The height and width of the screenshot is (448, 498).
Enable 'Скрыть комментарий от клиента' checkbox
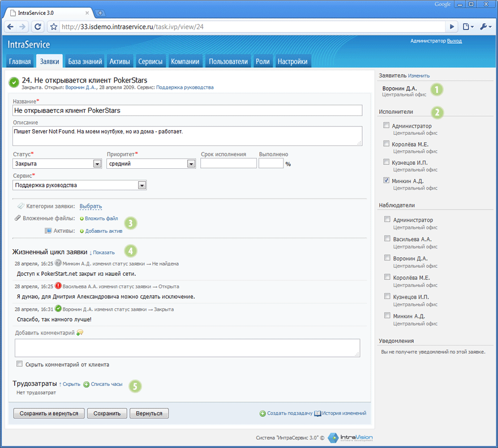pyautogui.click(x=20, y=364)
